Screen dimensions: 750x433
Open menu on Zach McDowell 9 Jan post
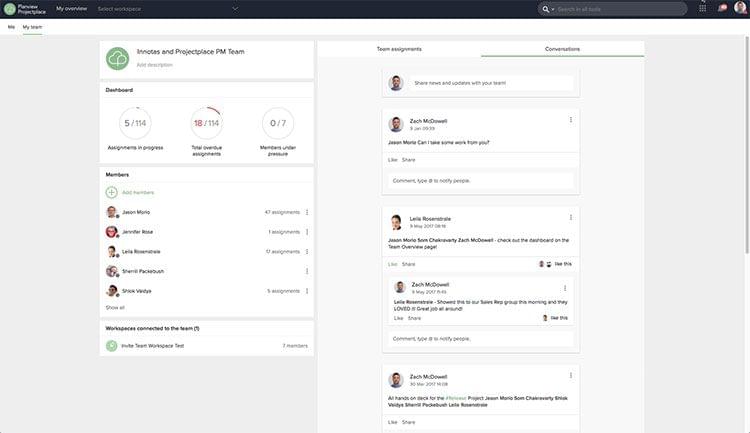pyautogui.click(x=571, y=120)
